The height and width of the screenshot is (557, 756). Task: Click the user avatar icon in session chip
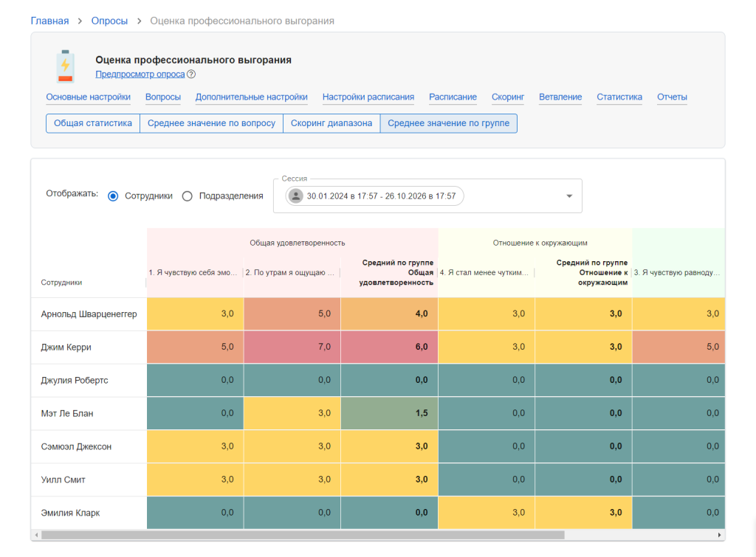(296, 196)
